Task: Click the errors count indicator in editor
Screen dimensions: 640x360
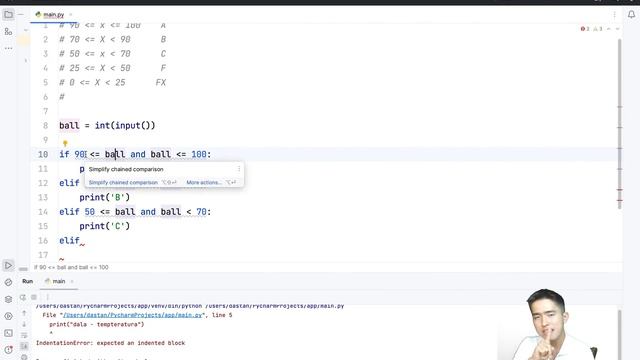Action: (x=585, y=29)
